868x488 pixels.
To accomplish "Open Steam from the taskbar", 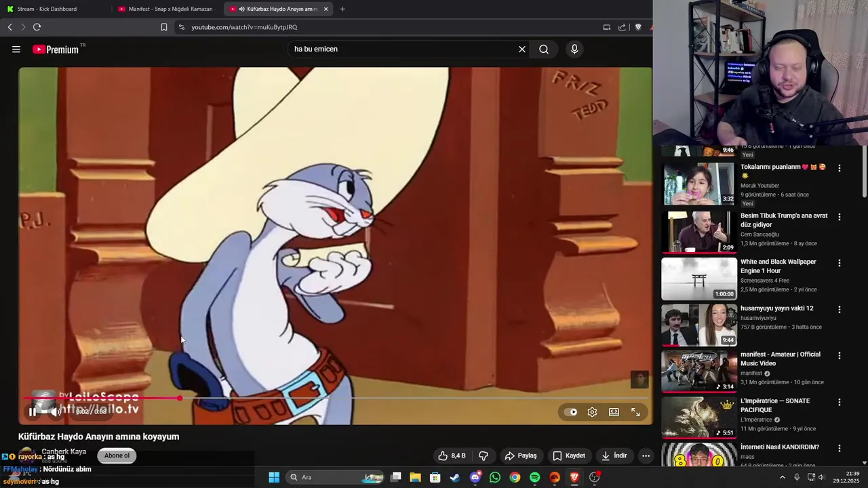I will coord(455,477).
